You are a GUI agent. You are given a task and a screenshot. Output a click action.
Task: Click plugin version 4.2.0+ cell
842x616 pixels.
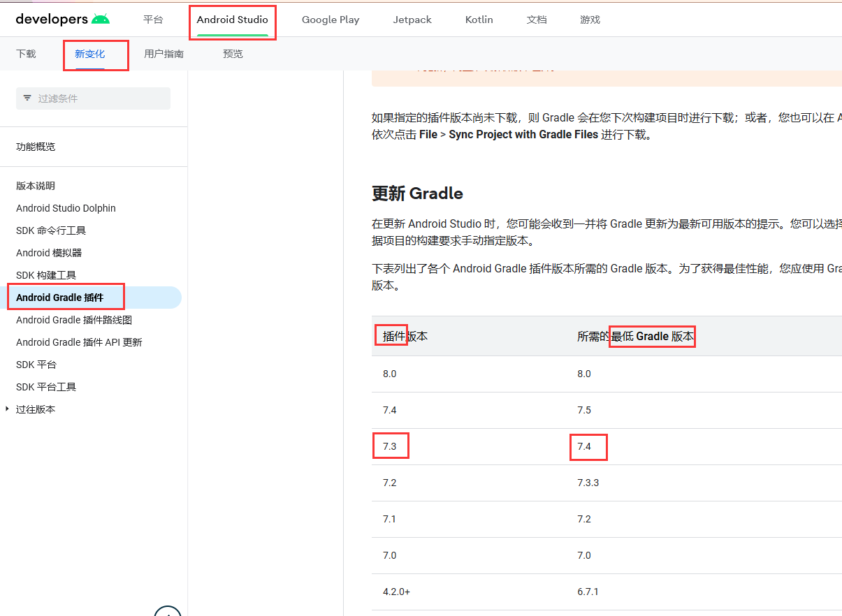397,592
